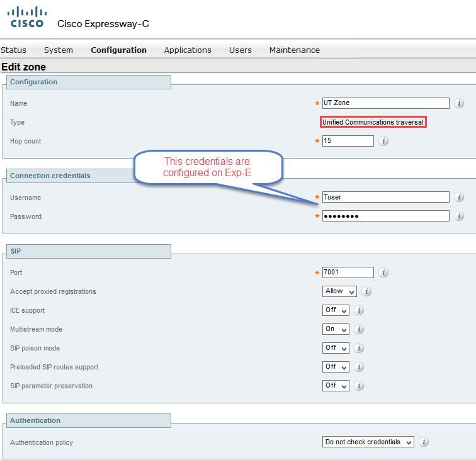
Task: Click the Accept proxied registrations label
Action: pyautogui.click(x=53, y=291)
